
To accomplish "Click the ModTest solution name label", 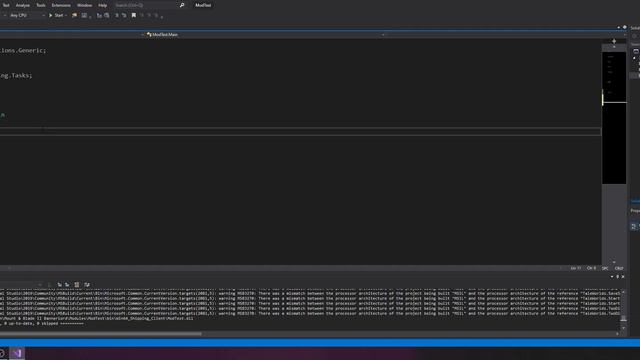I will [x=203, y=5].
